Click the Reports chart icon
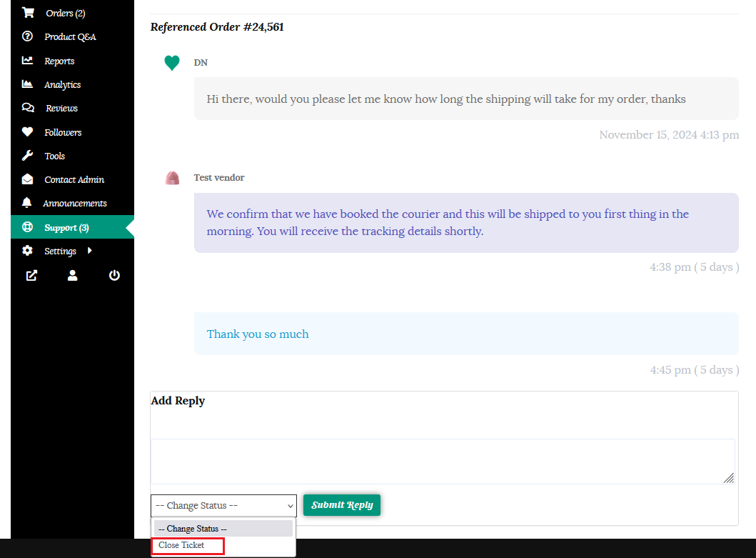756x558 pixels. tap(28, 61)
